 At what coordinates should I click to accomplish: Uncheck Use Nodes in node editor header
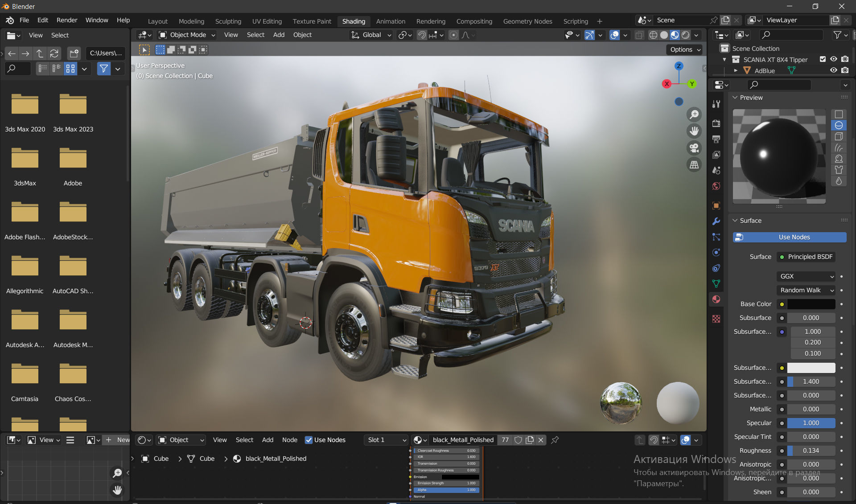pos(309,440)
